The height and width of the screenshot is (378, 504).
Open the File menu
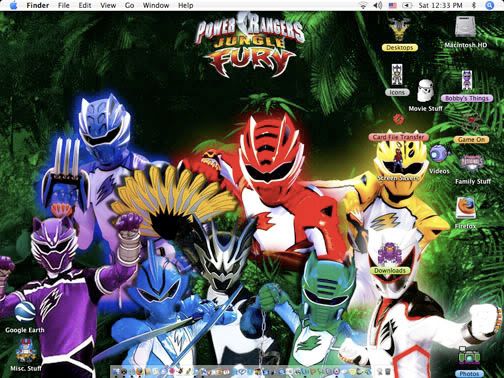coord(64,5)
